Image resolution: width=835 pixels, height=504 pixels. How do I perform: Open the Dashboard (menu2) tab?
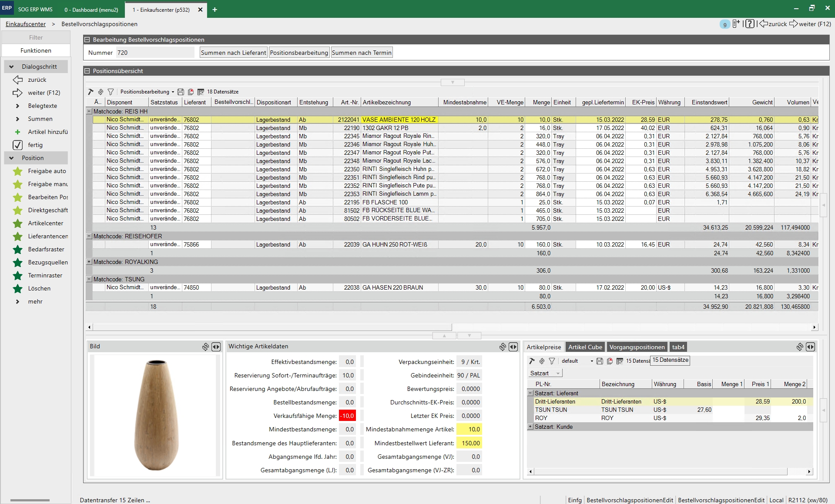pyautogui.click(x=91, y=10)
